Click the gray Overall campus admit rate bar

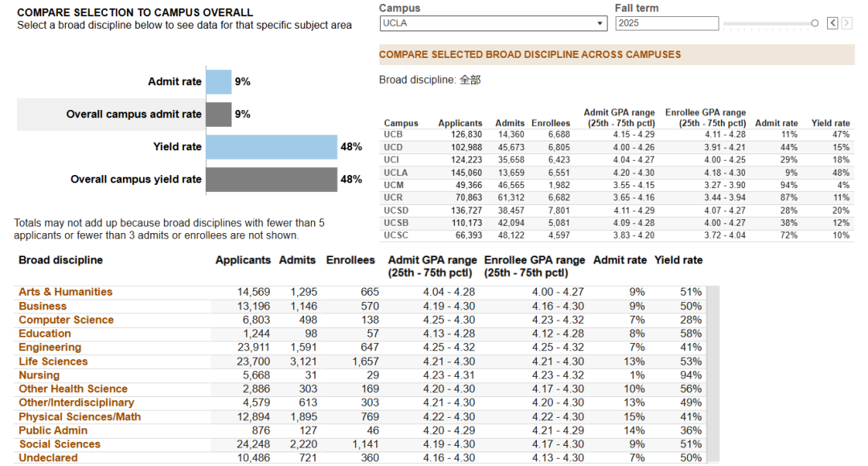coord(219,114)
